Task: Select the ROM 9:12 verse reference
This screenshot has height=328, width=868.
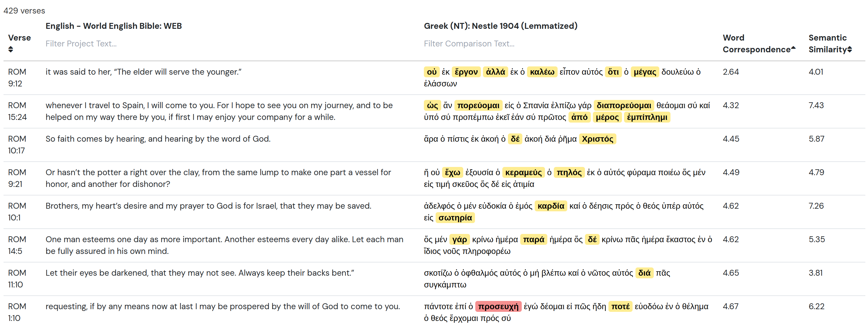Action: pos(17,78)
